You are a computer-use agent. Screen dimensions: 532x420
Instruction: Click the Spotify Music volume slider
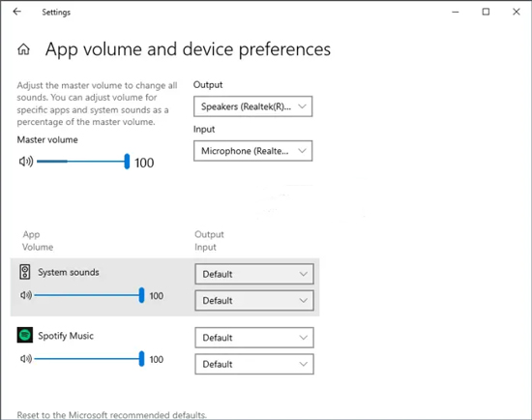coord(89,359)
